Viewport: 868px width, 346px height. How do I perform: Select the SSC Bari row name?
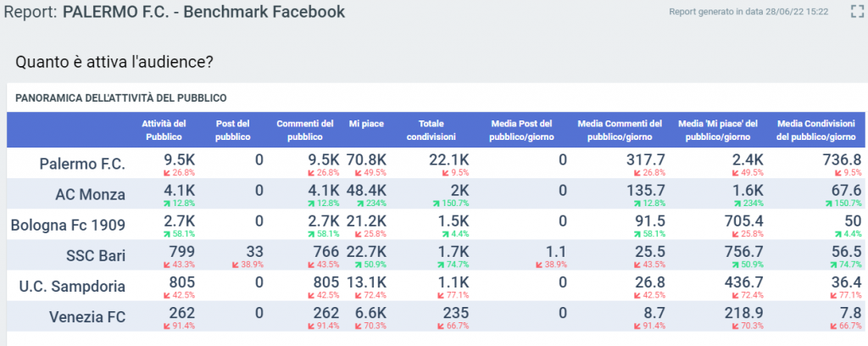click(94, 256)
